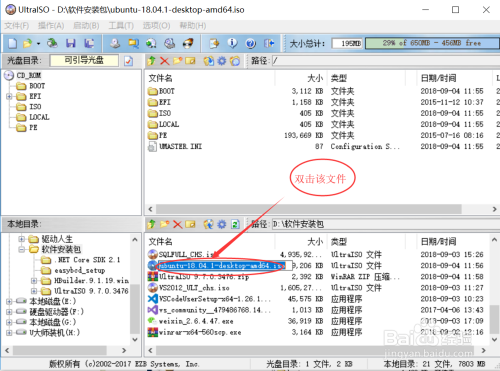Click the Exit door icon
This screenshot has height=371, width=500.
click(269, 43)
